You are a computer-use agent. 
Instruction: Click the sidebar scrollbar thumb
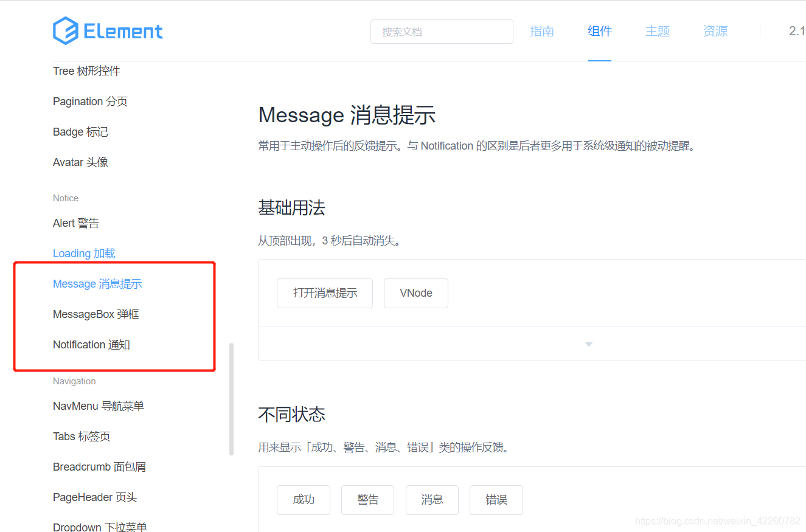231,399
